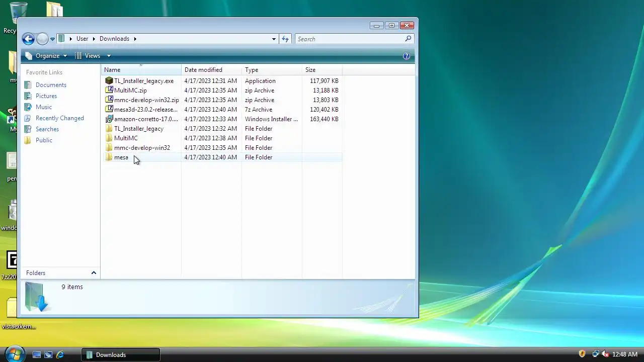Screen dimensions: 644x362
Task: Launch Internet Explorer from quick launch
Action: pos(60,354)
